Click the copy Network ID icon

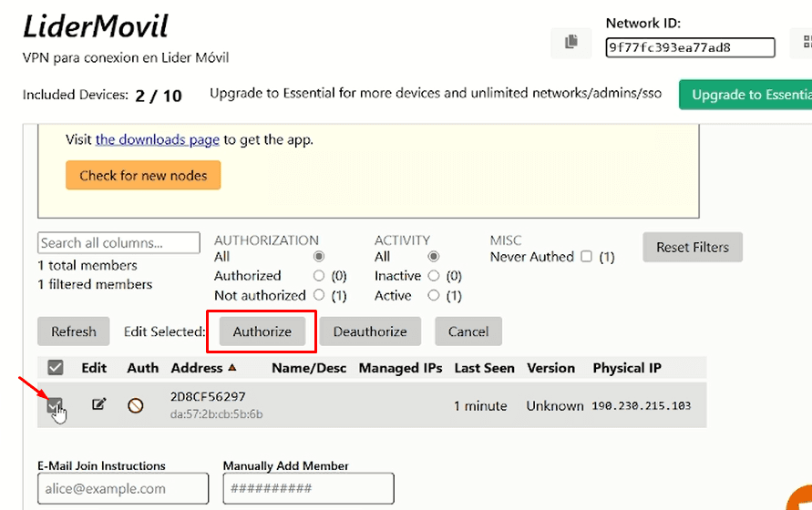click(571, 42)
